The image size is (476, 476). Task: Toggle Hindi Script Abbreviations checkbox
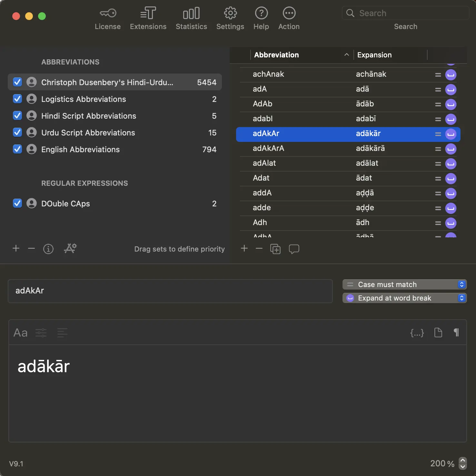17,116
